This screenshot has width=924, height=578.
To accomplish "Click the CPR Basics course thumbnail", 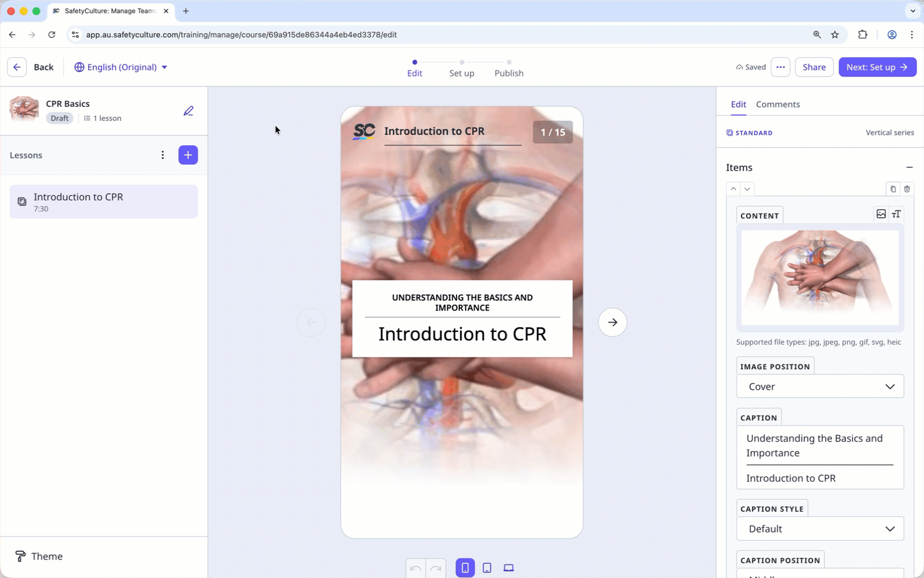I will (24, 109).
